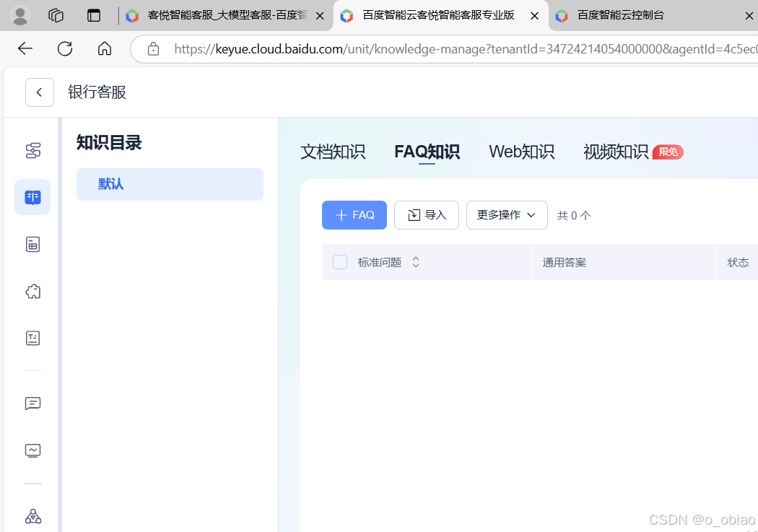Close the 客悦智能客服_大模型客服 browser tab

(320, 16)
